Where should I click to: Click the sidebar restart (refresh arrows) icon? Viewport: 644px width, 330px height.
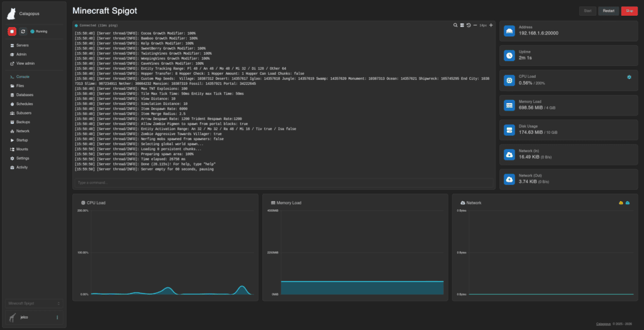[x=23, y=31]
